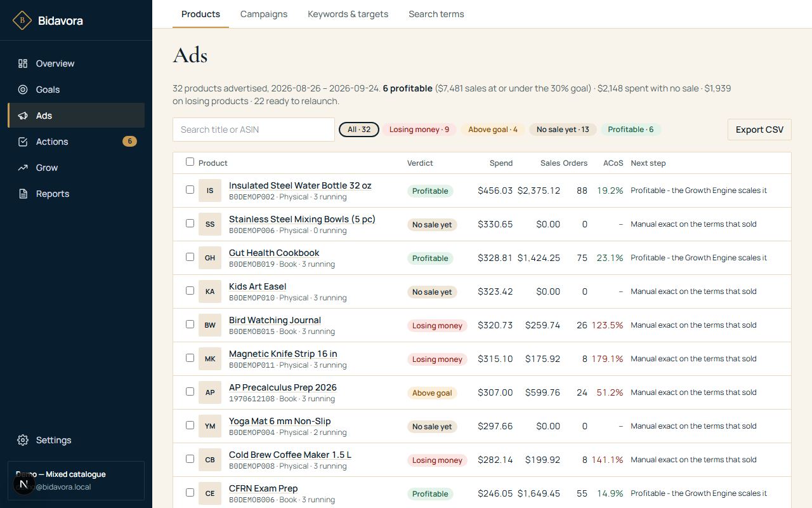Filter by Profitable · 6 chip
Viewport: 812px width, 508px height.
(631, 130)
